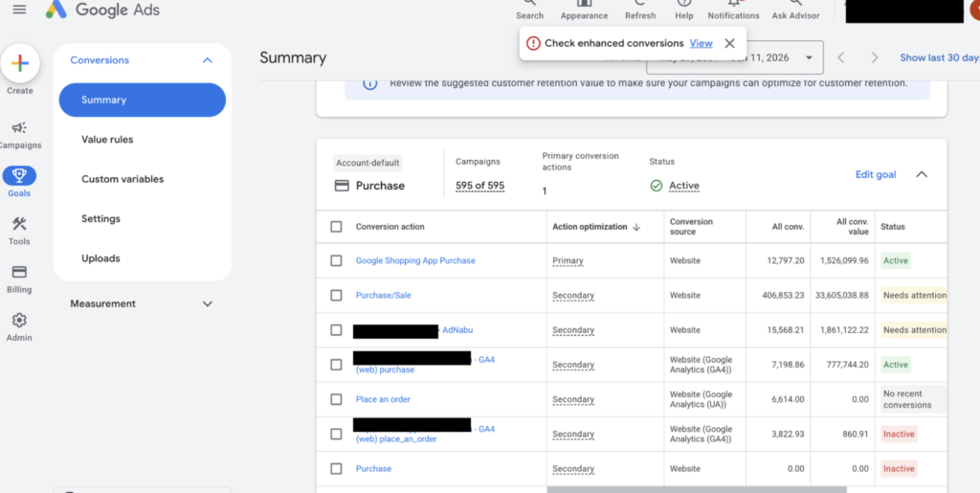The width and height of the screenshot is (980, 493).
Task: Click Refresh in top toolbar
Action: click(x=640, y=10)
